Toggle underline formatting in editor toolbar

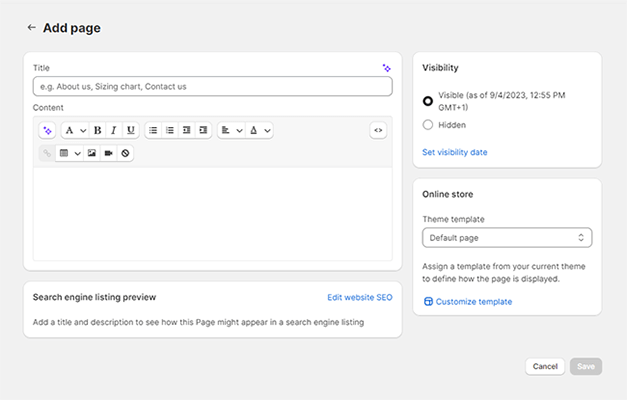click(x=130, y=130)
